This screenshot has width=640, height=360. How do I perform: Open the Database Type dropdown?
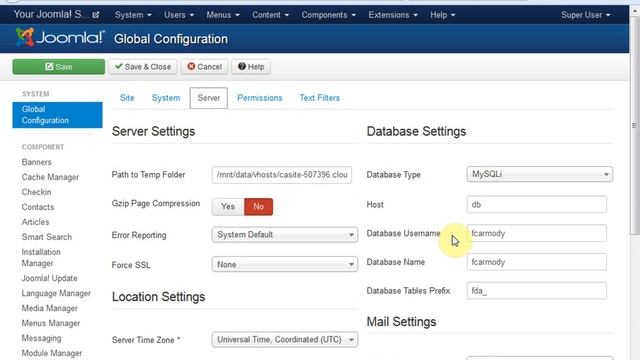point(540,174)
